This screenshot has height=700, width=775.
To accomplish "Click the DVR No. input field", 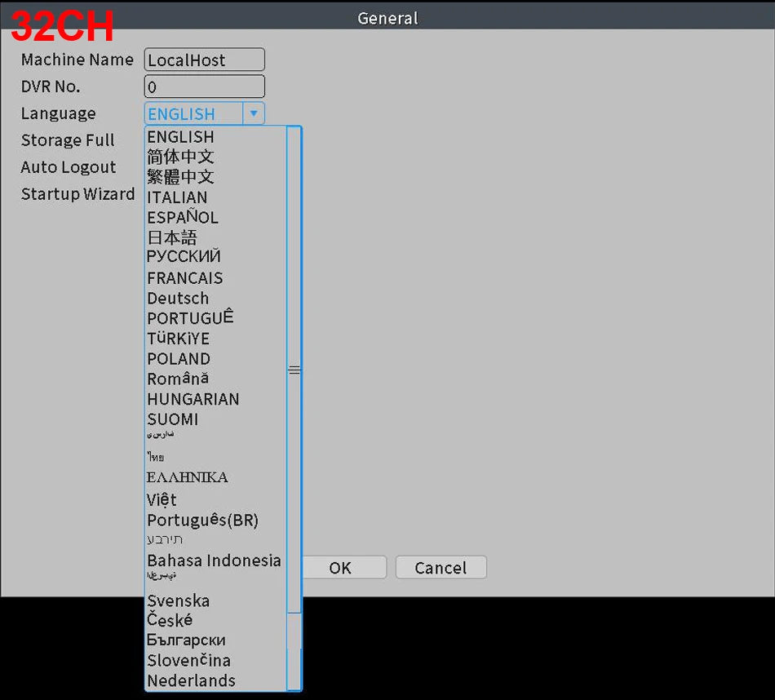I will [x=204, y=86].
